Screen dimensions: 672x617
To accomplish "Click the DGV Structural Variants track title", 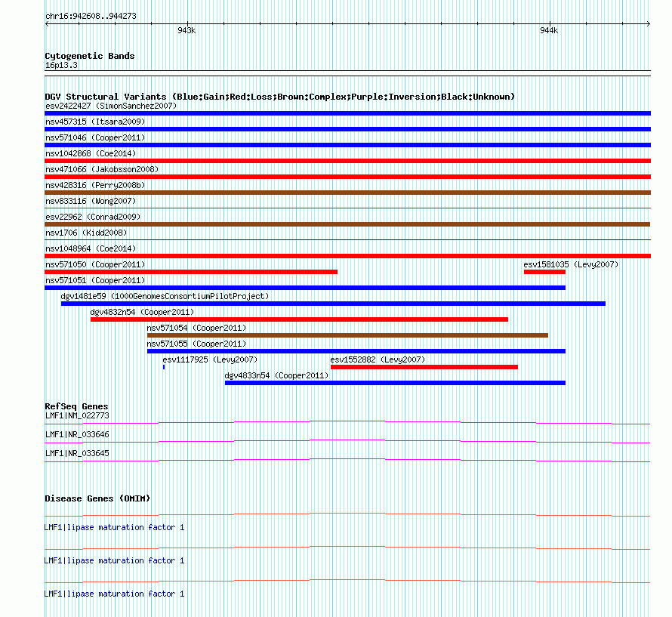I will [280, 97].
